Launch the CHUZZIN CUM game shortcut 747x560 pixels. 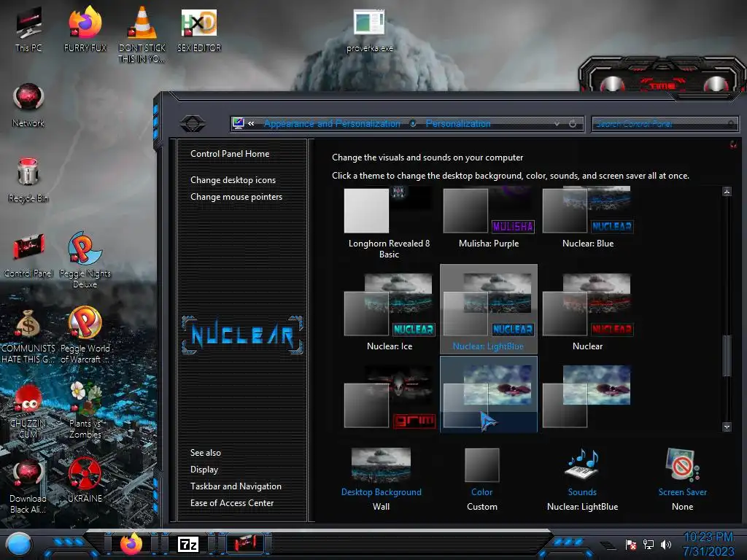pos(28,411)
